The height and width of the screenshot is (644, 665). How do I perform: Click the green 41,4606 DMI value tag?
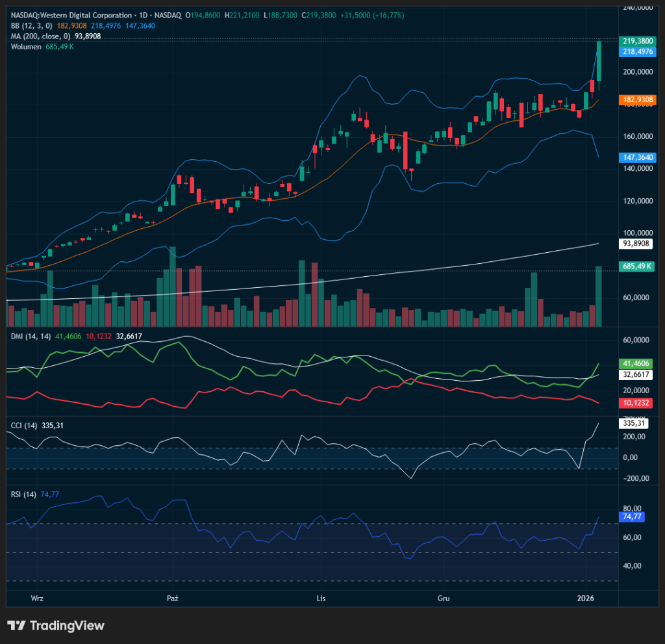pos(637,363)
